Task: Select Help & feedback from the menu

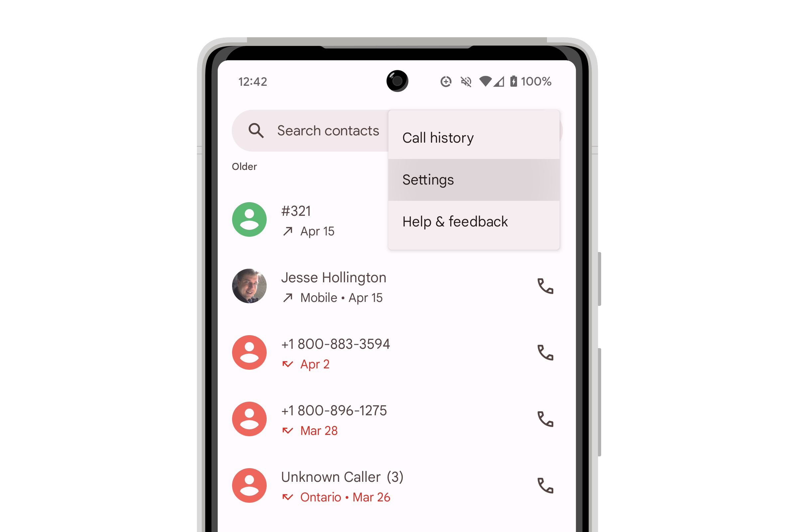Action: click(455, 221)
